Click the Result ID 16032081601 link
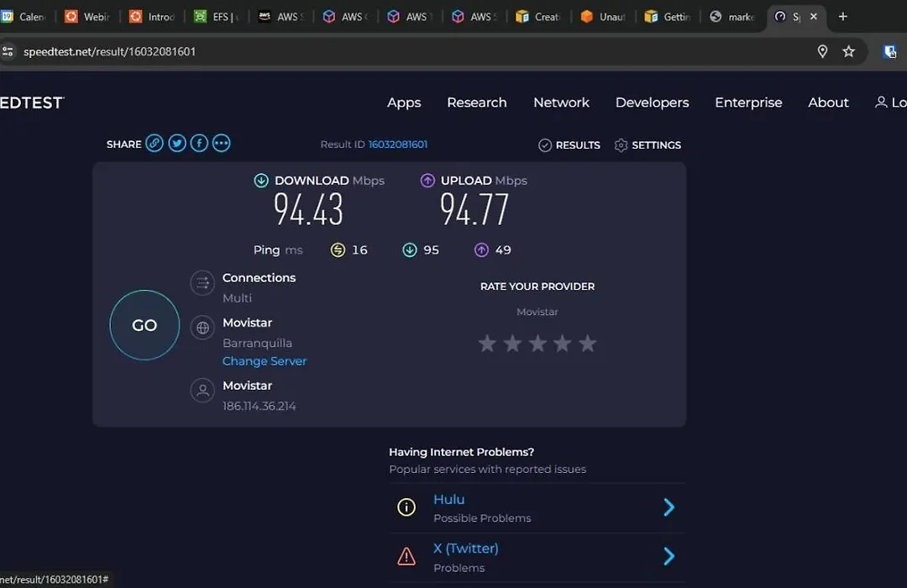 tap(398, 144)
